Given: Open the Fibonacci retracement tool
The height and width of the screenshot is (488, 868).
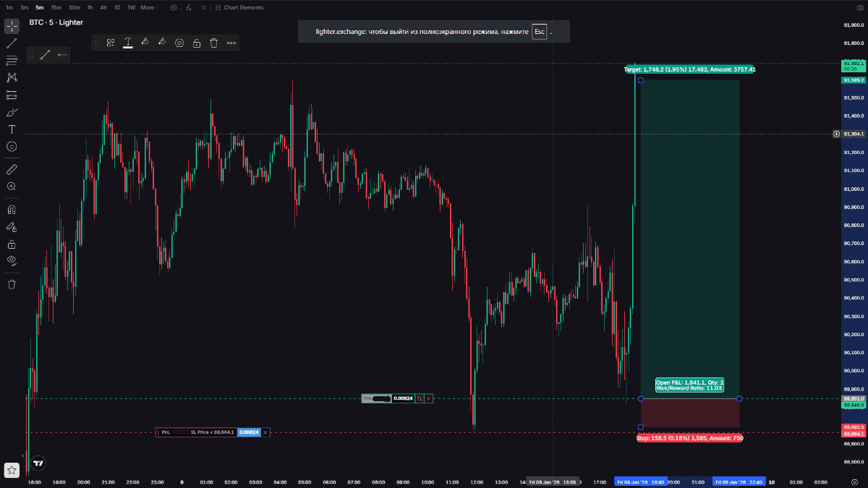Looking at the screenshot, I should (x=12, y=60).
